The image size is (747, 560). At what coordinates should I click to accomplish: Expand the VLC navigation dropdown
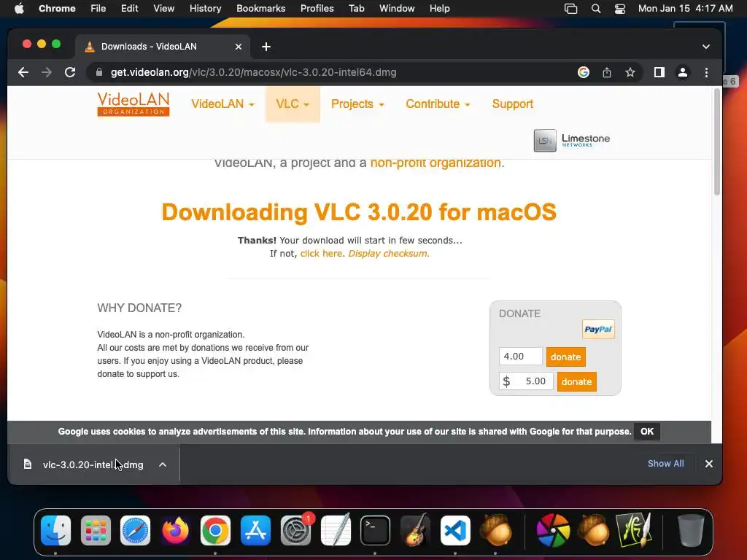293,104
